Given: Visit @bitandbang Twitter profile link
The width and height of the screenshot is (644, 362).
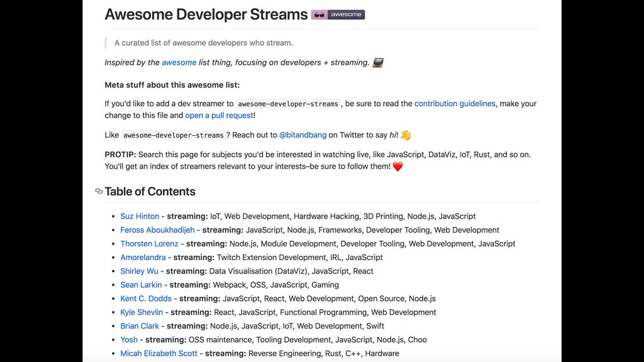Looking at the screenshot, I should coord(303,134).
